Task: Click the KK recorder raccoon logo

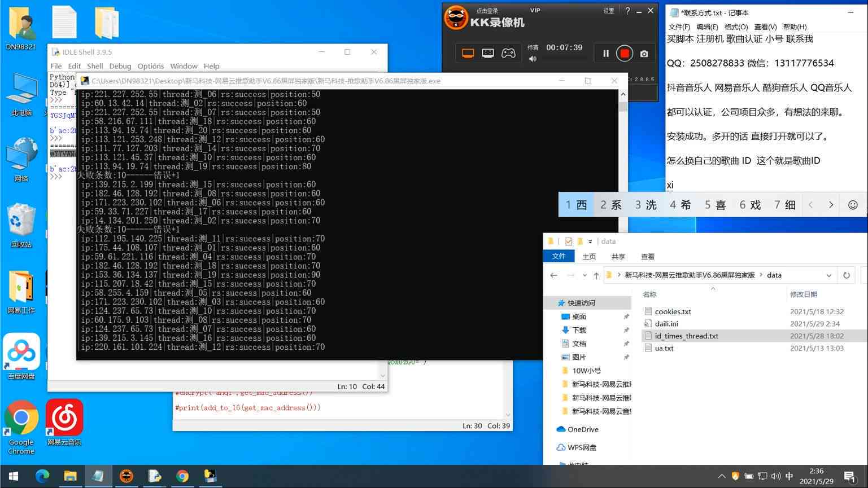Action: click(x=456, y=18)
